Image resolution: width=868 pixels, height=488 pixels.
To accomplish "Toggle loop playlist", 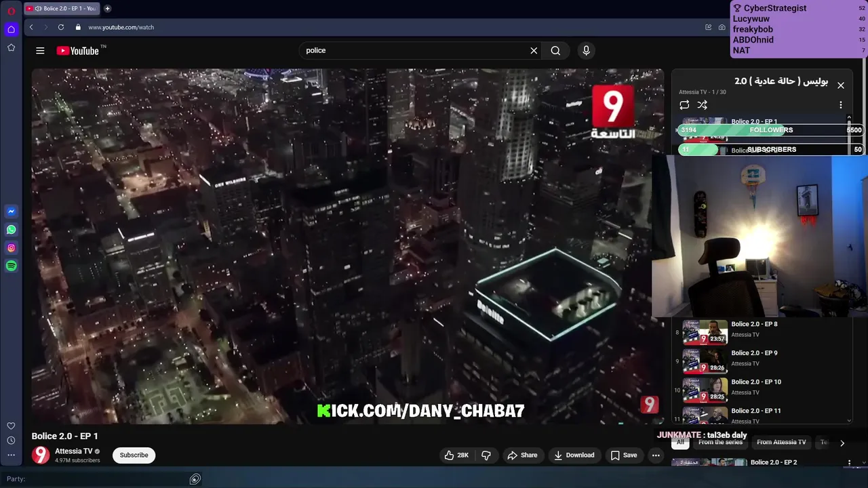I will pyautogui.click(x=684, y=105).
